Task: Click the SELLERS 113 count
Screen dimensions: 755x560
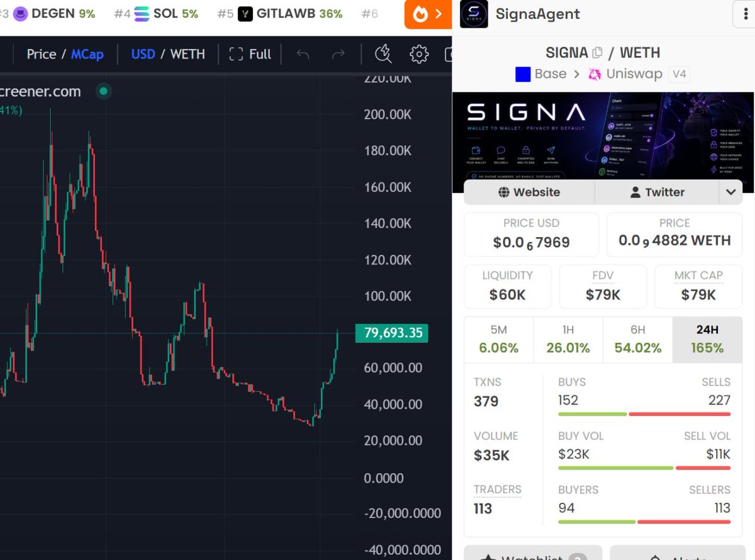Action: pos(722,508)
